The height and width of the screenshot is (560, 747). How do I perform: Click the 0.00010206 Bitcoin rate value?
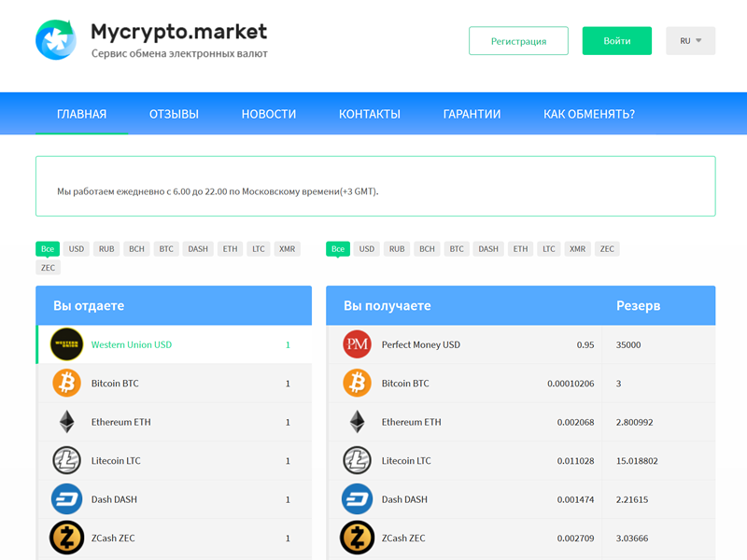pos(571,384)
